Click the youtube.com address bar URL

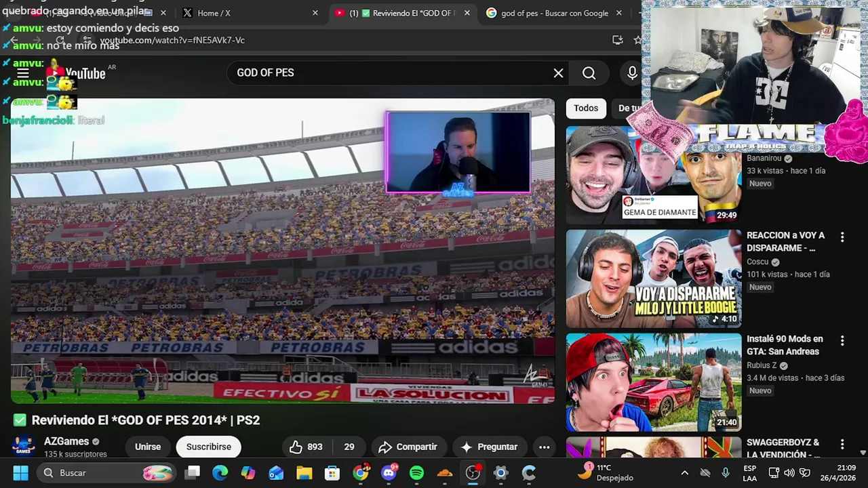click(x=172, y=40)
